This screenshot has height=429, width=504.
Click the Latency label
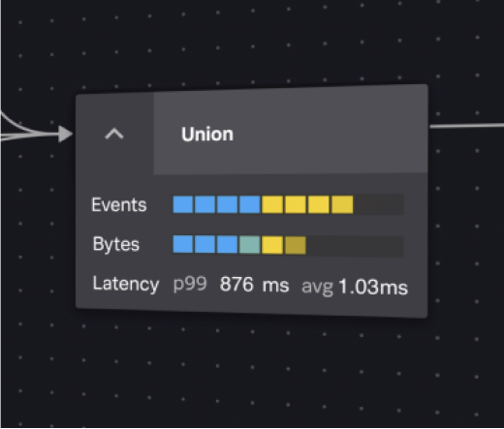pos(126,284)
